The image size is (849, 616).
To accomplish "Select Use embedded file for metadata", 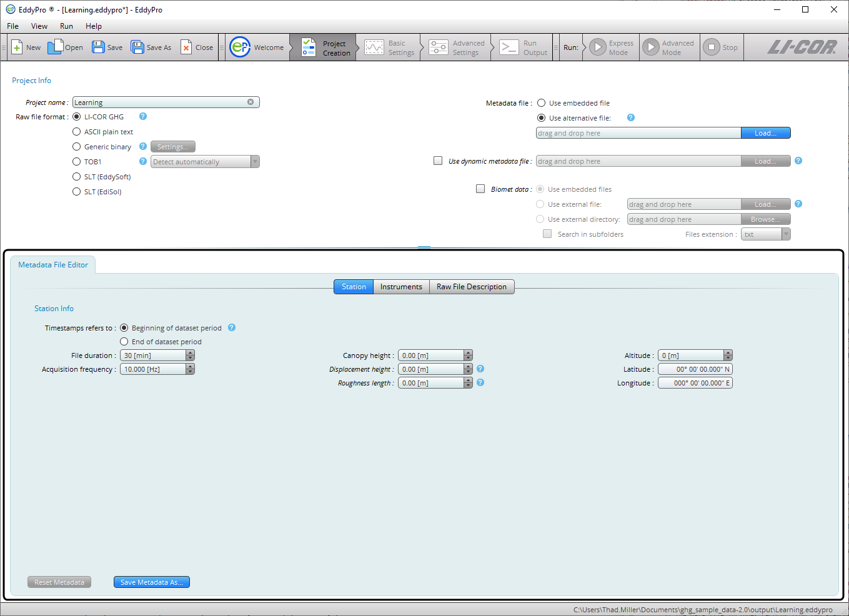I will point(542,103).
